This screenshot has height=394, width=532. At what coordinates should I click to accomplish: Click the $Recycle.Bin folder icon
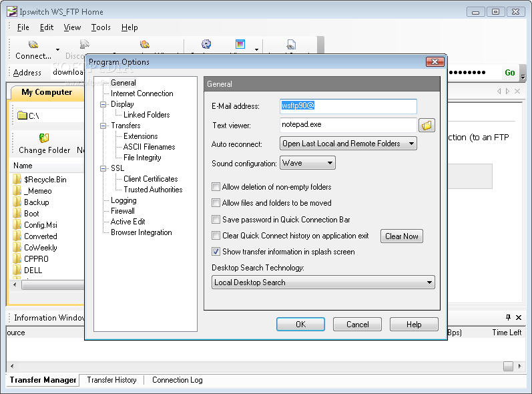coord(17,179)
